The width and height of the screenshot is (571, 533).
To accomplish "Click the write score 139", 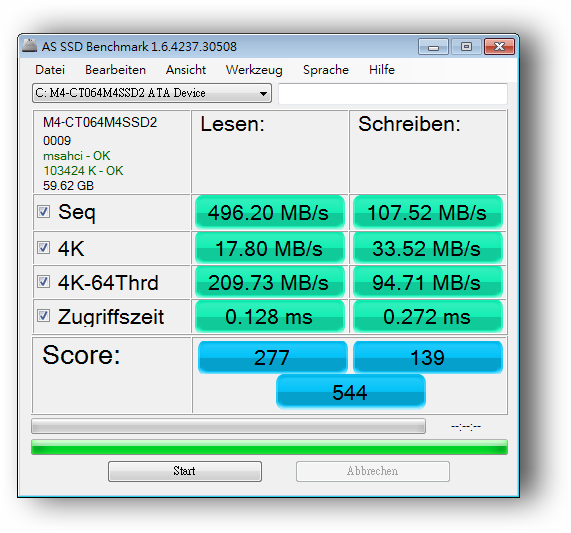I will click(x=428, y=357).
